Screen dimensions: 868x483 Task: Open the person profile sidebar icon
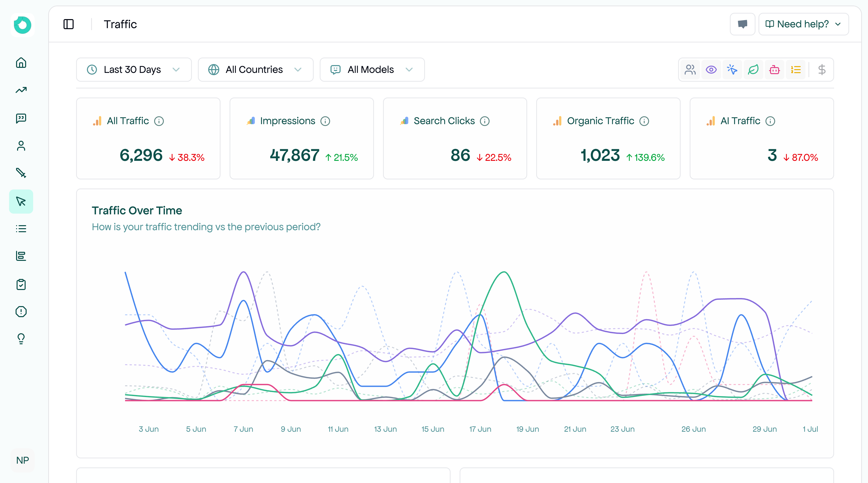pyautogui.click(x=21, y=146)
